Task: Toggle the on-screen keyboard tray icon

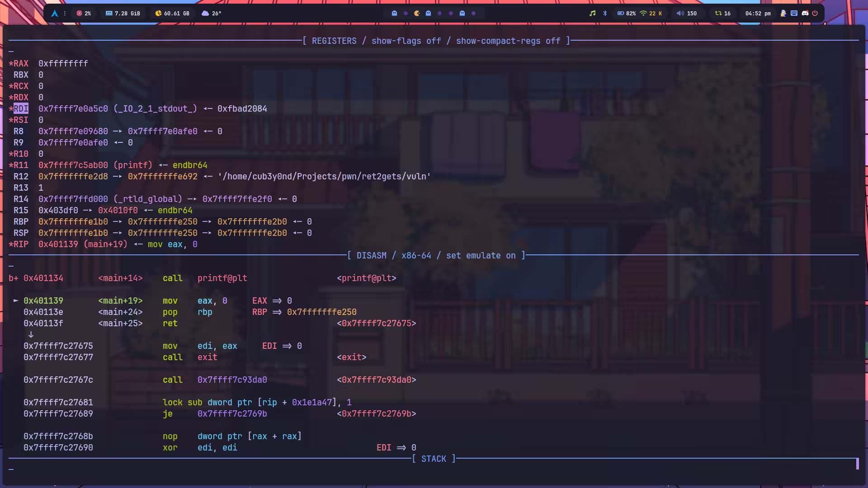Action: pyautogui.click(x=794, y=14)
